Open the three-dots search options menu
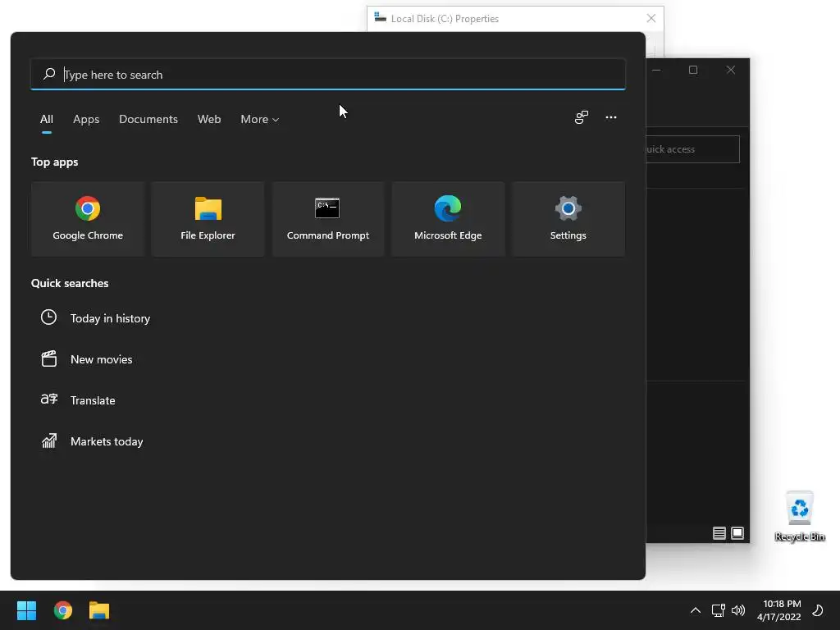The image size is (840, 630). pos(610,117)
